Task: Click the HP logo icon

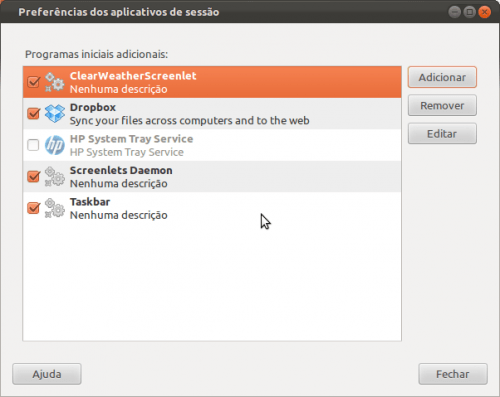Action: pyautogui.click(x=55, y=145)
